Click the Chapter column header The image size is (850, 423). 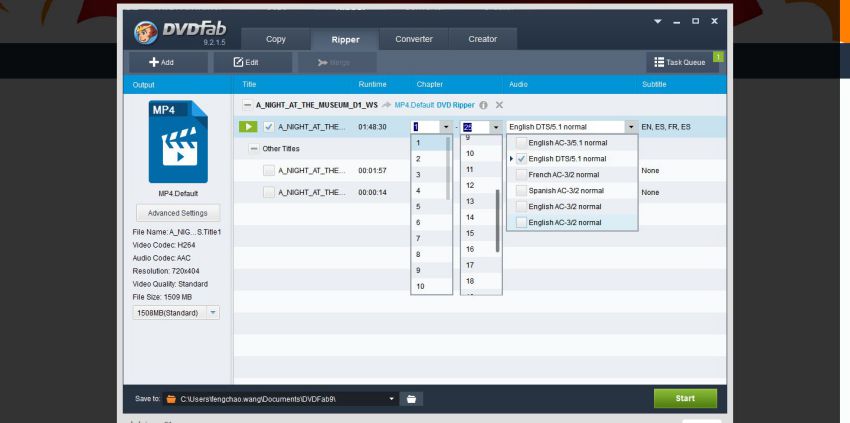429,85
